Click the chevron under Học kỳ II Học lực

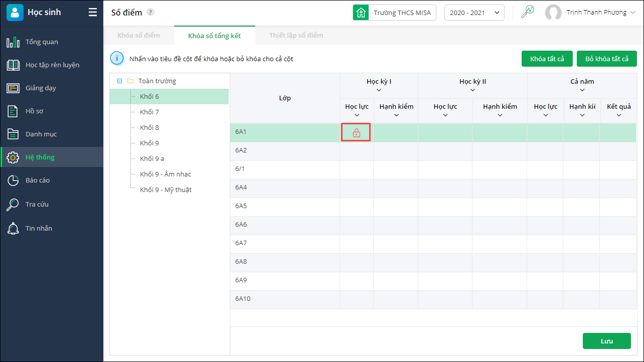click(x=445, y=115)
